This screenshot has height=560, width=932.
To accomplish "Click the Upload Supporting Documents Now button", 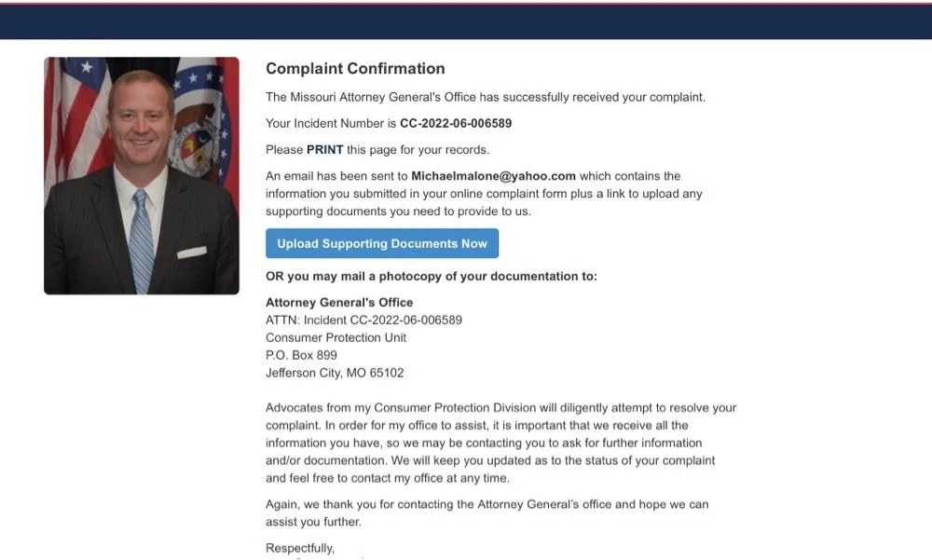I will [x=382, y=243].
